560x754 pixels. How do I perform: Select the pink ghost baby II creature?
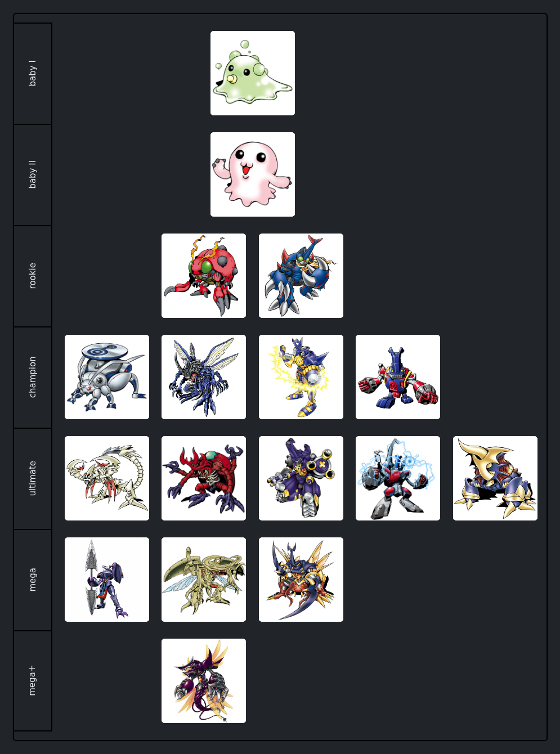tap(253, 174)
